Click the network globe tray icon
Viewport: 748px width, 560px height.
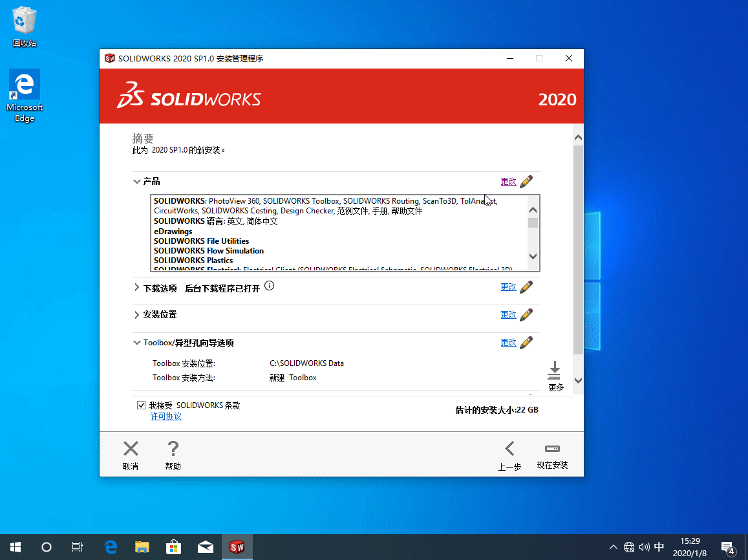[629, 547]
